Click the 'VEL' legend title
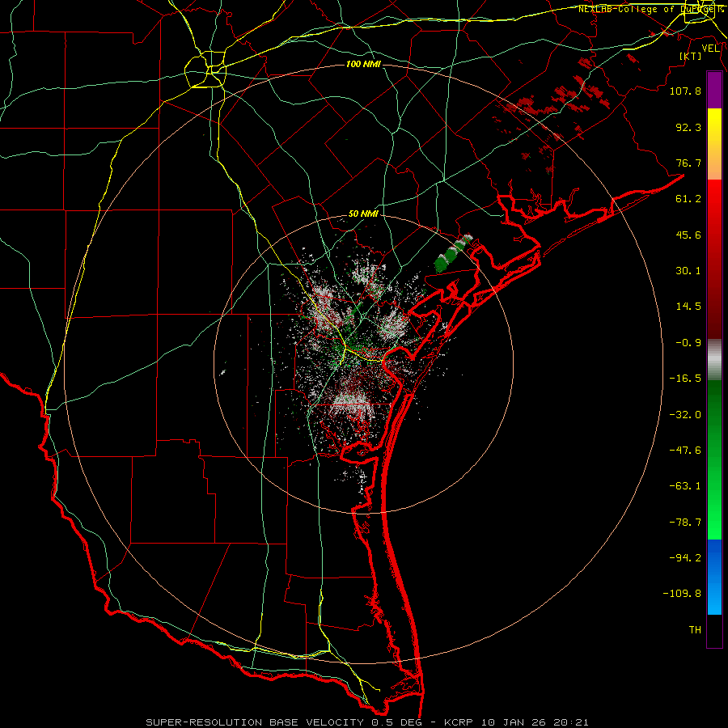 click(710, 49)
